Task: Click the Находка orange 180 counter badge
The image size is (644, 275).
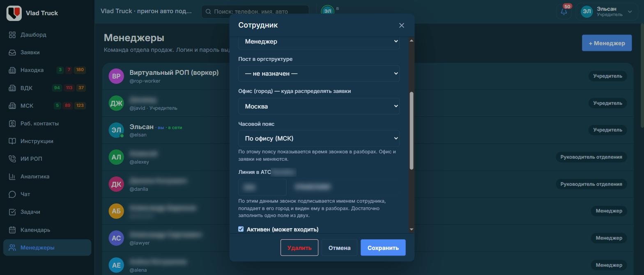Action: pyautogui.click(x=80, y=70)
